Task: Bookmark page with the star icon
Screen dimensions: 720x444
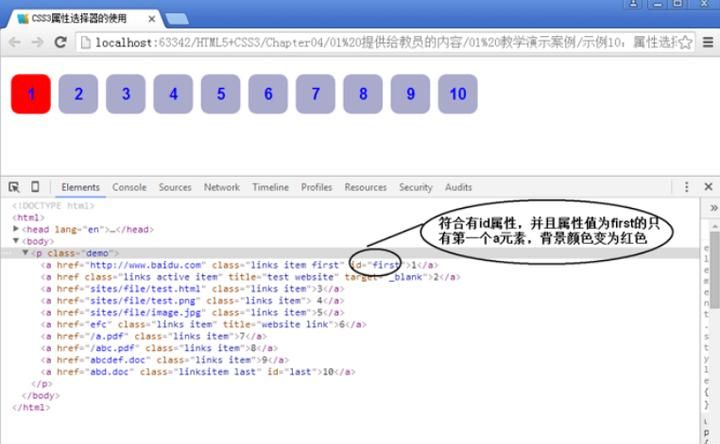Action: 685,42
